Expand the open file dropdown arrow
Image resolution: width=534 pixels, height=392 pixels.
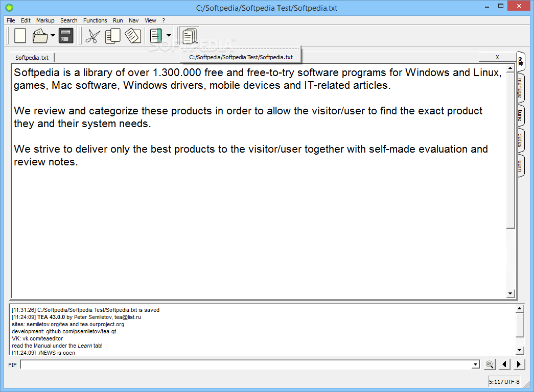tap(53, 35)
